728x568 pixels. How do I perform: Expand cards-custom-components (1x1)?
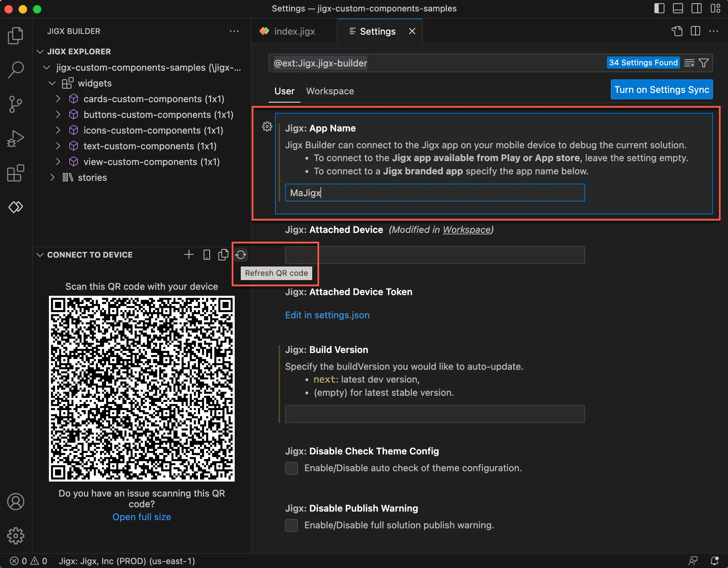58,99
